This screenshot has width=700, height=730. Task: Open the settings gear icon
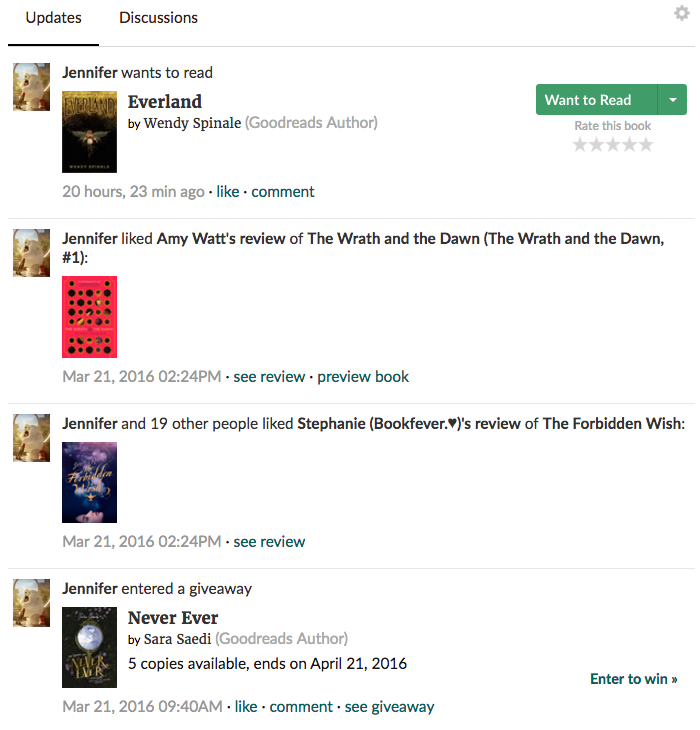click(681, 13)
